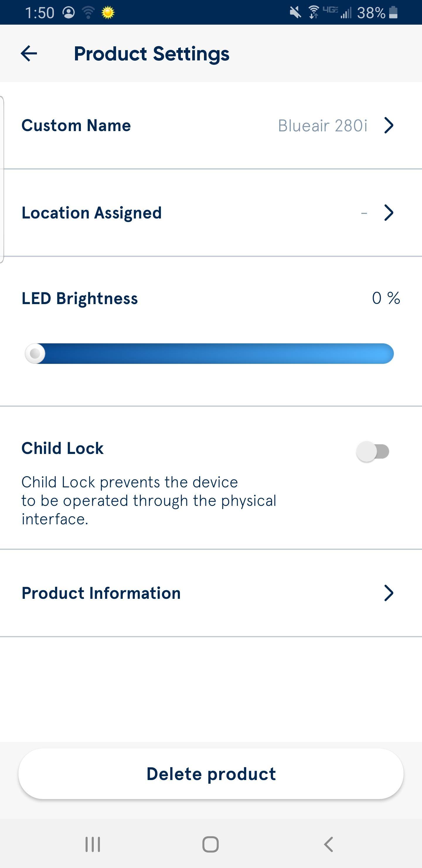This screenshot has height=868, width=422.
Task: Tap the 0 % brightness value
Action: (x=386, y=298)
